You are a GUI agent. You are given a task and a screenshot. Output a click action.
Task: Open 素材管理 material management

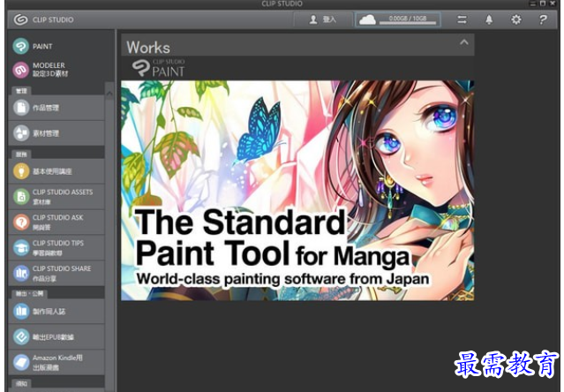[56, 133]
